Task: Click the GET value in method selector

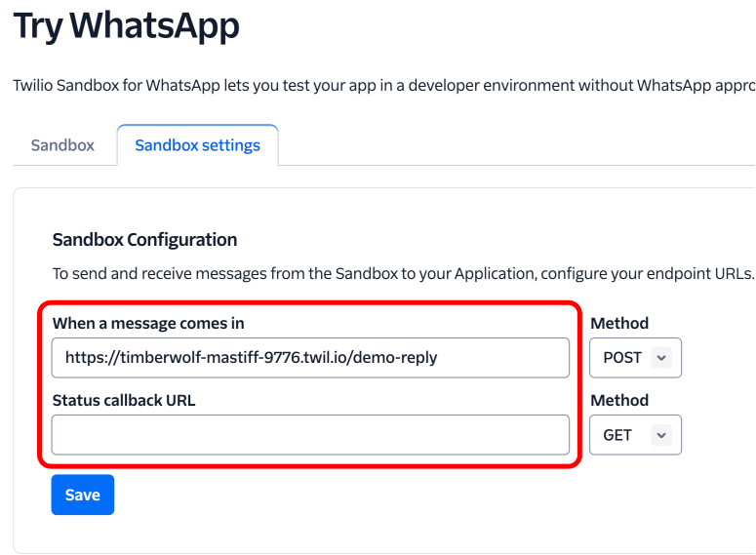Action: click(617, 435)
